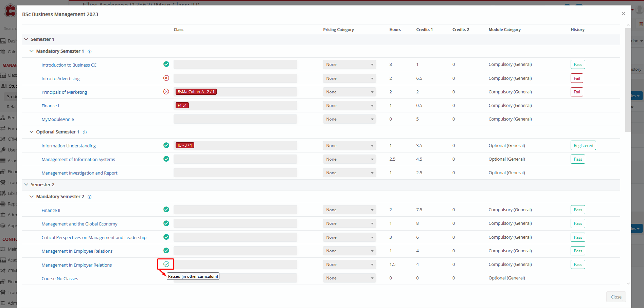Image resolution: width=644 pixels, height=308 pixels.
Task: Click info icon beside Mandatory Semester 2
Action: pyautogui.click(x=90, y=197)
